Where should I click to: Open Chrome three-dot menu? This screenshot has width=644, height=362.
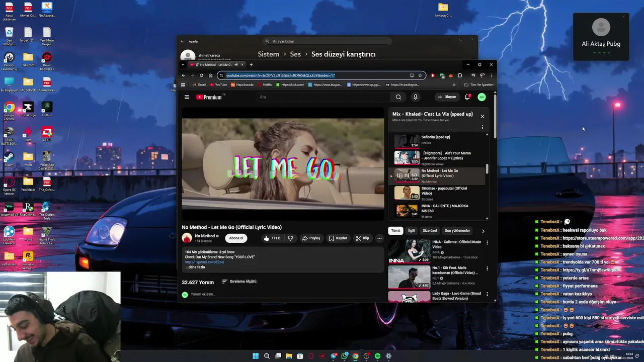pyautogui.click(x=491, y=75)
